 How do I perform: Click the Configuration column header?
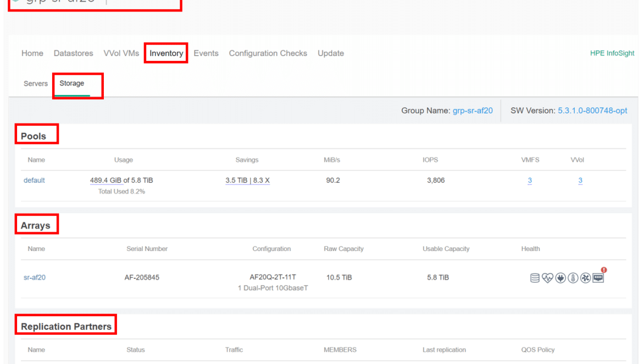click(x=271, y=249)
